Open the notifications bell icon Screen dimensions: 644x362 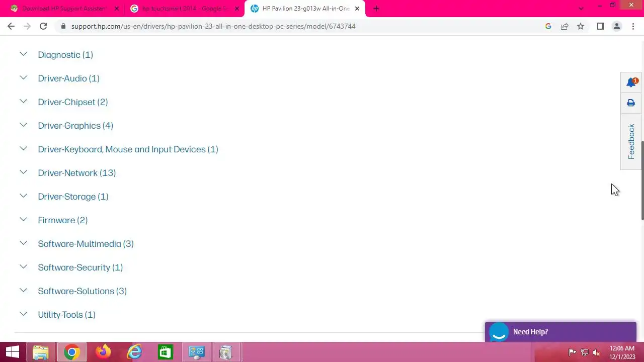pos(631,82)
